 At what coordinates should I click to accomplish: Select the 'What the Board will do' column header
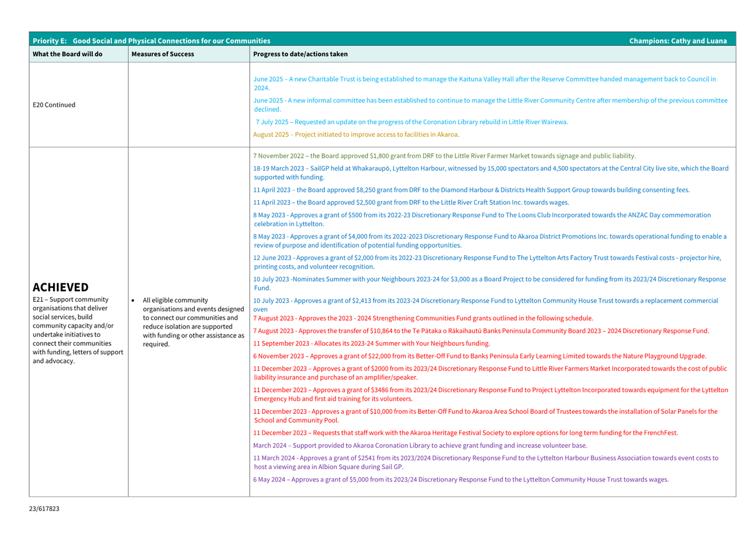coord(68,54)
